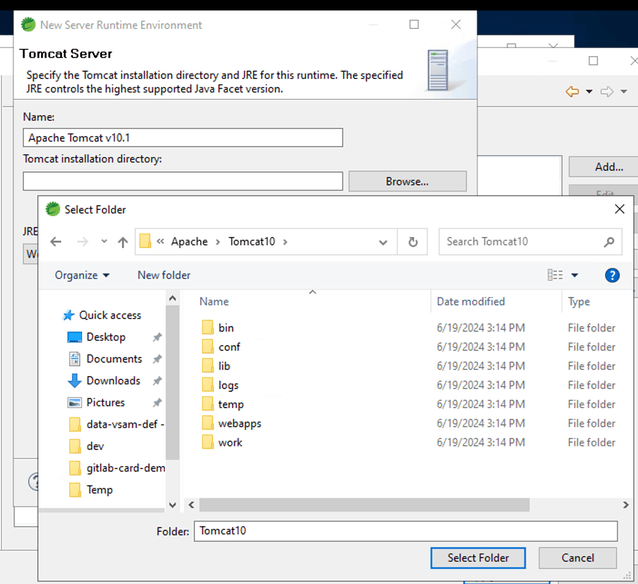Screen dimensions: 638x584
Task: Click the horizontal scrollbar thumb
Action: (x=364, y=505)
